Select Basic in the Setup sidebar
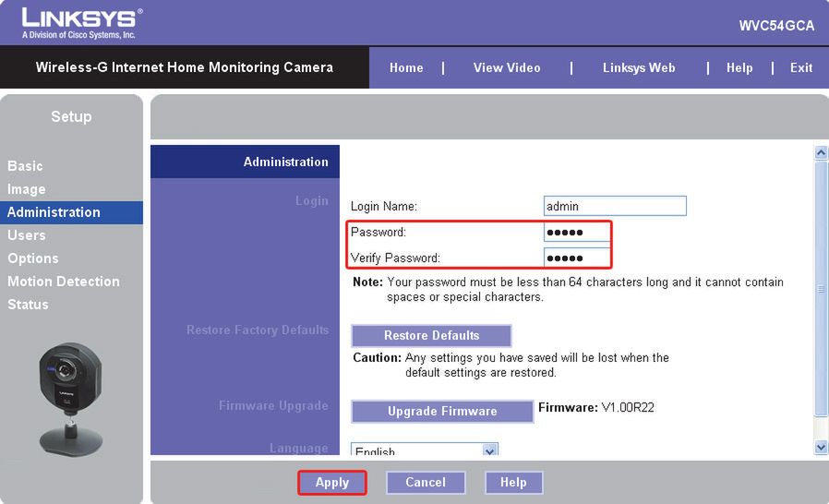829x504 pixels. (25, 166)
